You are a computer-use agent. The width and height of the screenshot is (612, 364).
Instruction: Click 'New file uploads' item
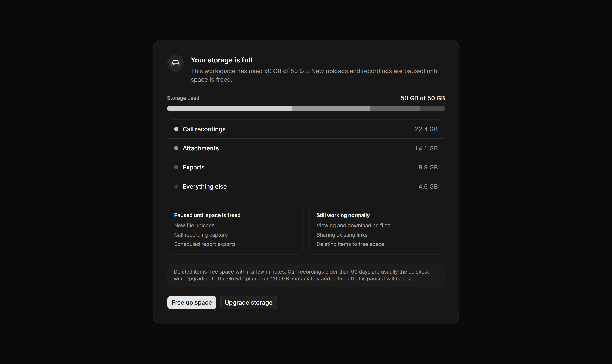pos(194,225)
